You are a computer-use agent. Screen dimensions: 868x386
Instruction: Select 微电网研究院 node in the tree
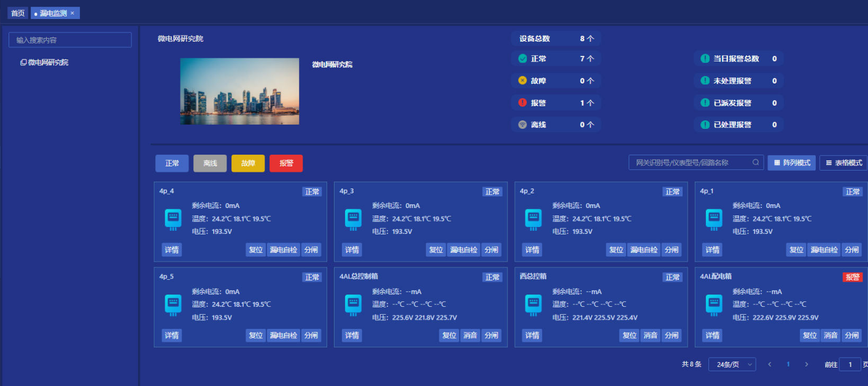(48, 63)
